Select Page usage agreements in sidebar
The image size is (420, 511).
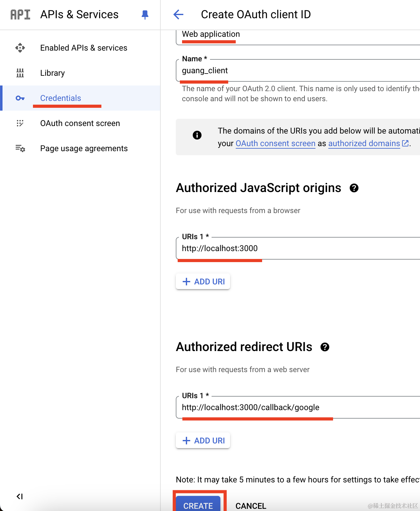click(x=84, y=148)
